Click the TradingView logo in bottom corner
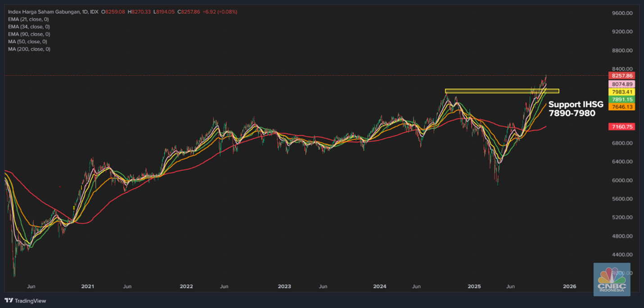Screen dimensions: 644x308 25,301
